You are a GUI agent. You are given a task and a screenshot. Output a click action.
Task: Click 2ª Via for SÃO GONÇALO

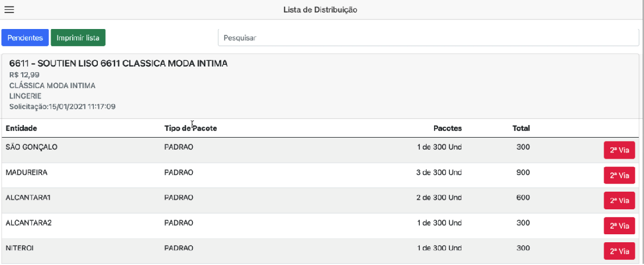point(620,150)
